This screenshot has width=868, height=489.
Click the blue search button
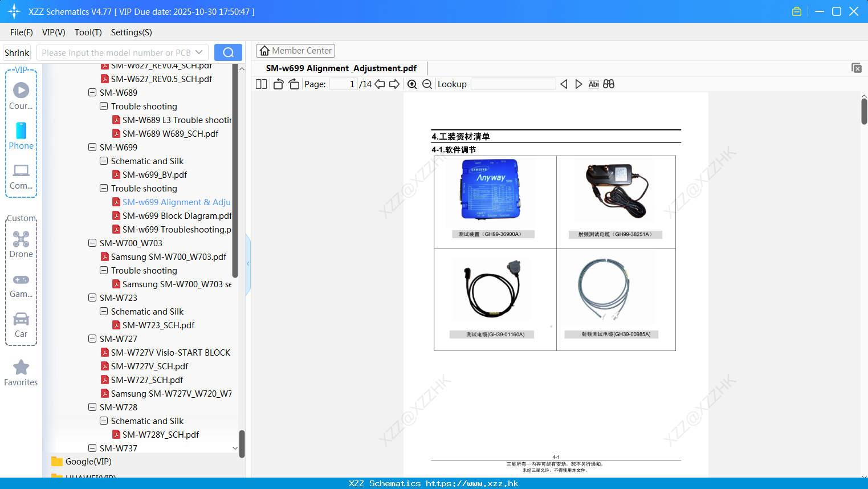pyautogui.click(x=228, y=52)
